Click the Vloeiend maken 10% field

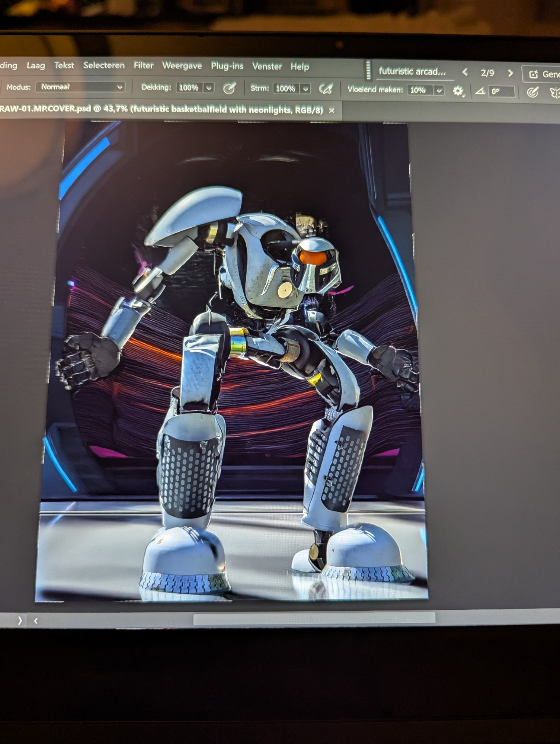(x=420, y=90)
